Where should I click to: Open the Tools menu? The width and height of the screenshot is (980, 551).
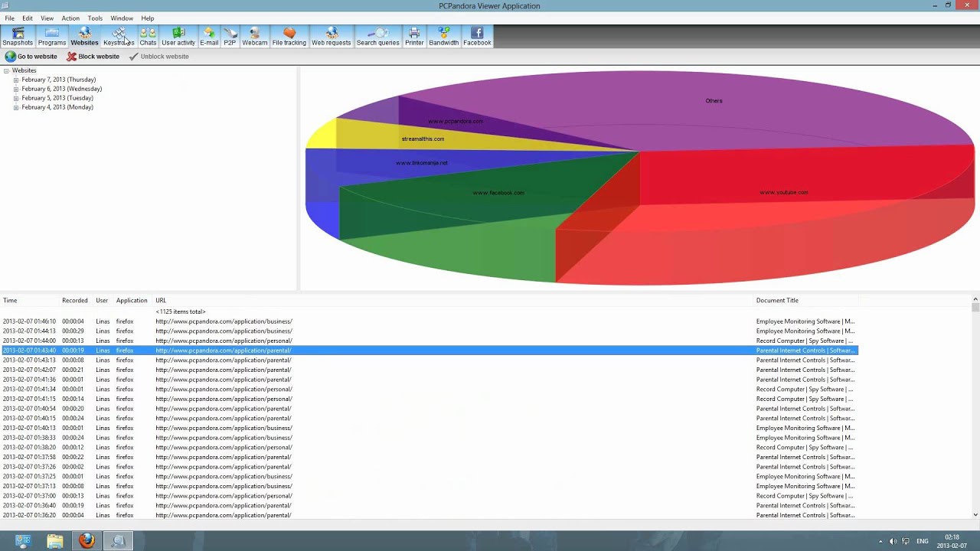coord(95,18)
